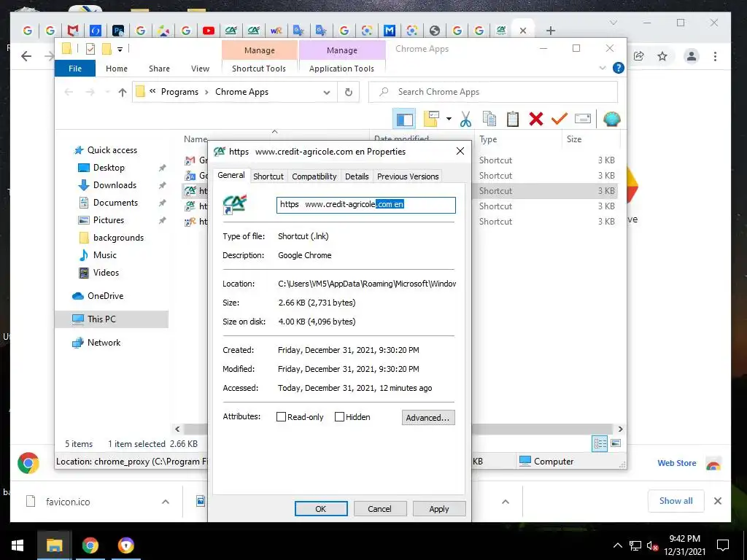
Task: Select OneDrive in navigation pane
Action: point(105,296)
